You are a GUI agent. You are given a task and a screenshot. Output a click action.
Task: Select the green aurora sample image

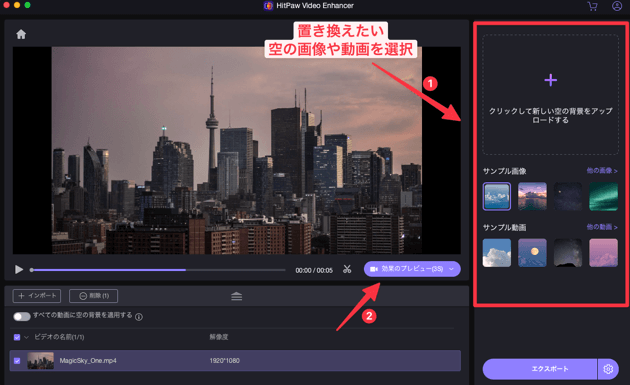click(x=603, y=197)
